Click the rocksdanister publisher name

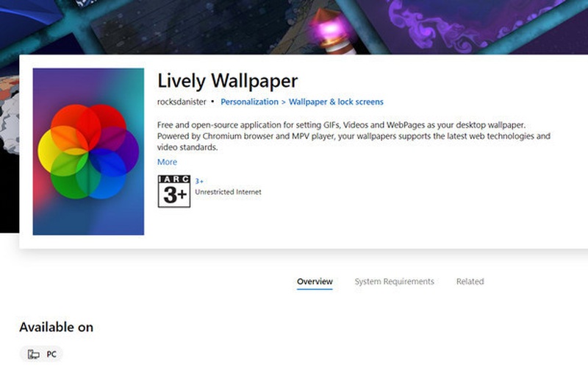click(182, 102)
